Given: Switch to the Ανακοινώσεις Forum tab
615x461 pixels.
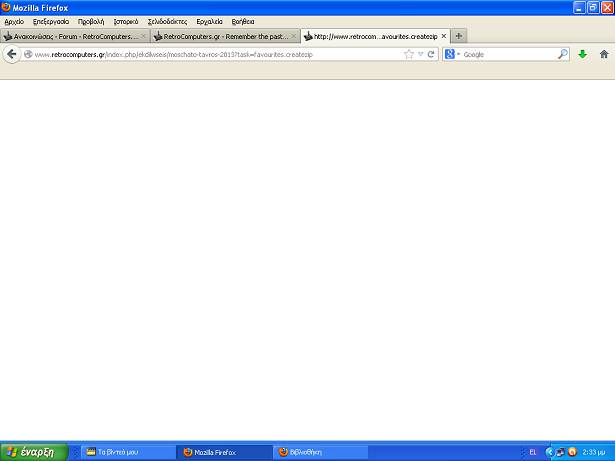Looking at the screenshot, I should pyautogui.click(x=70, y=36).
